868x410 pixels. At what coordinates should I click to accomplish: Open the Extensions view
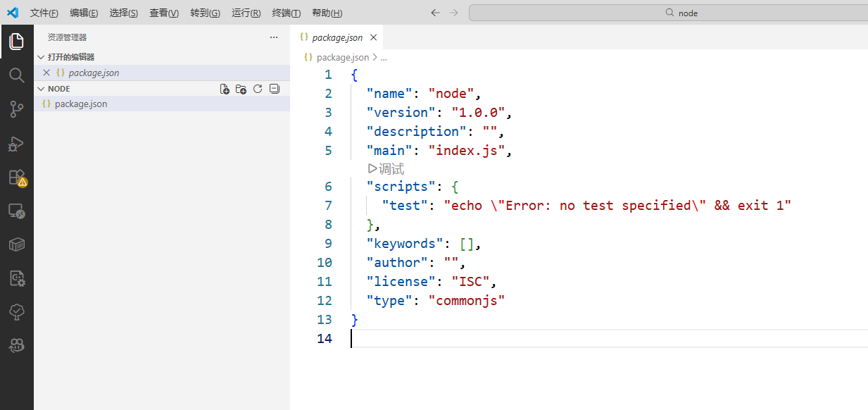coord(16,178)
